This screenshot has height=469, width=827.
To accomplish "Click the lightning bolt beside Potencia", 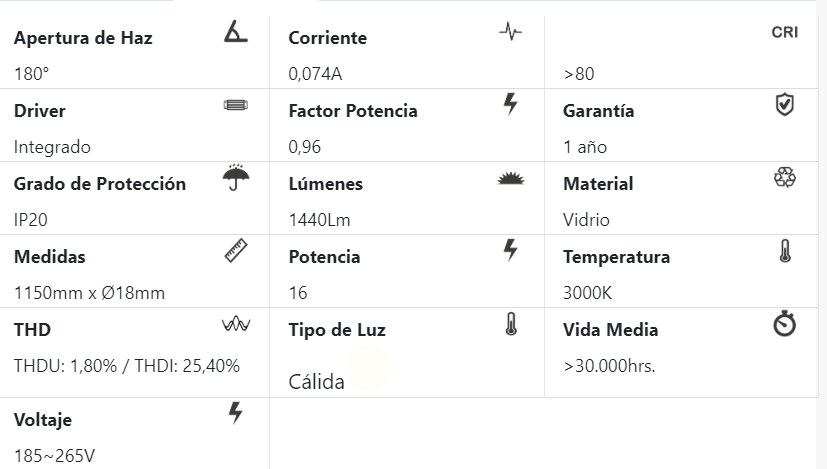I will tap(510, 250).
